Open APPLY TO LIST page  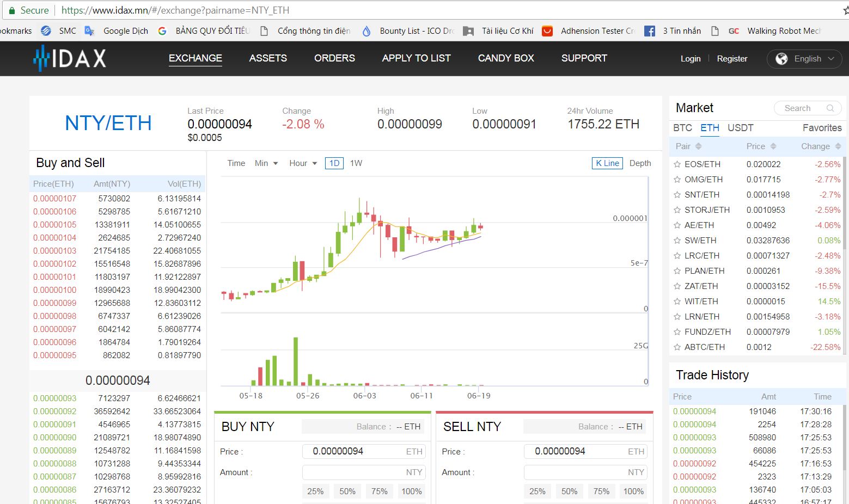coord(417,58)
